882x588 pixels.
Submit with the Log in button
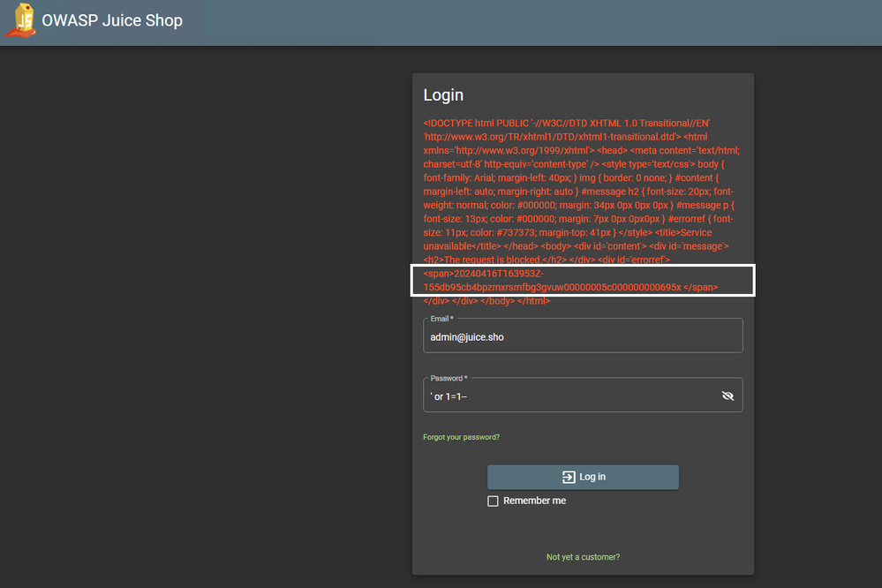pyautogui.click(x=583, y=477)
